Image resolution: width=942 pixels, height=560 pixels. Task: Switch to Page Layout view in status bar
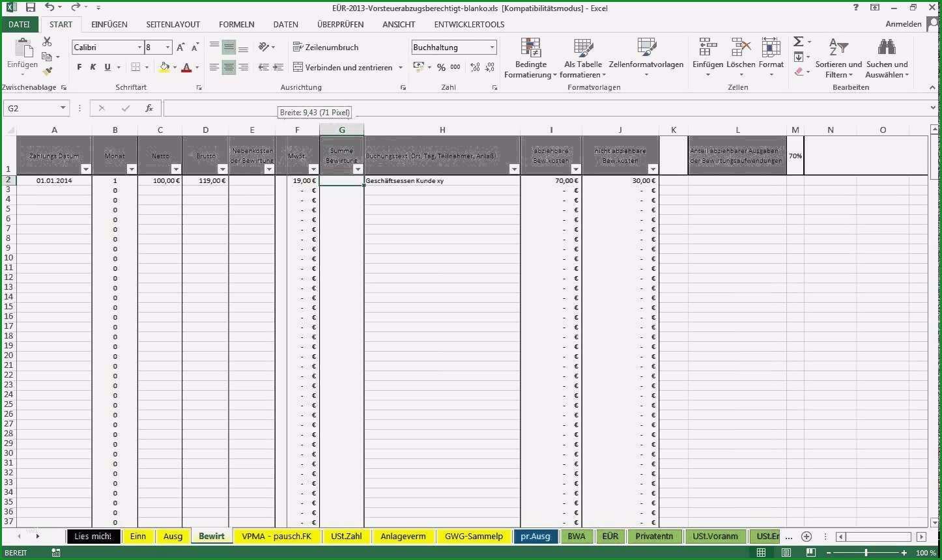click(786, 553)
